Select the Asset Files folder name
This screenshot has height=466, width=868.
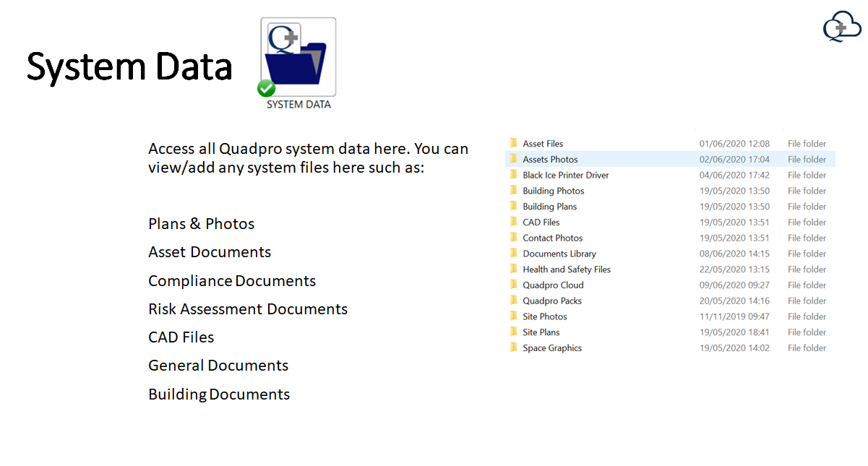coord(543,144)
